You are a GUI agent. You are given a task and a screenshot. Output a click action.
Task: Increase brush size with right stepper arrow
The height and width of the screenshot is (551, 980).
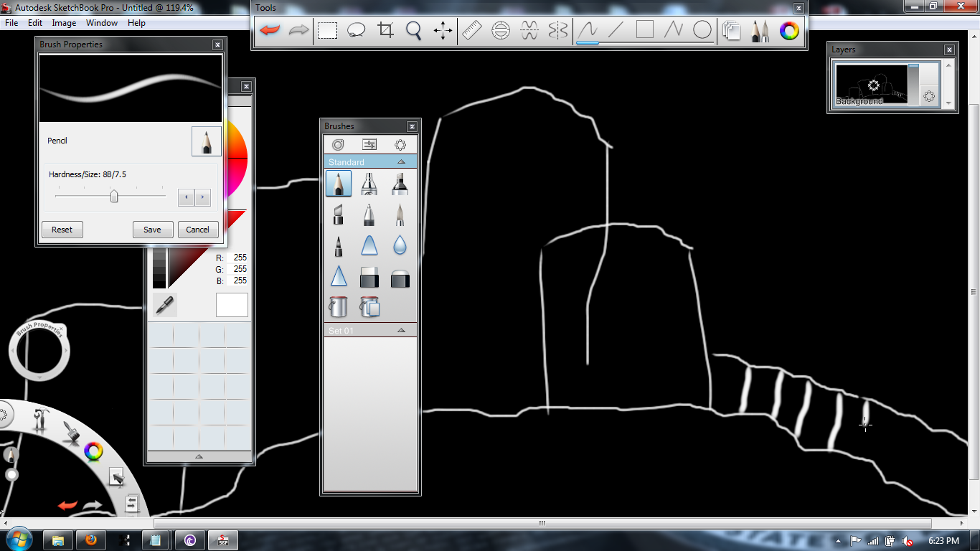pyautogui.click(x=203, y=197)
